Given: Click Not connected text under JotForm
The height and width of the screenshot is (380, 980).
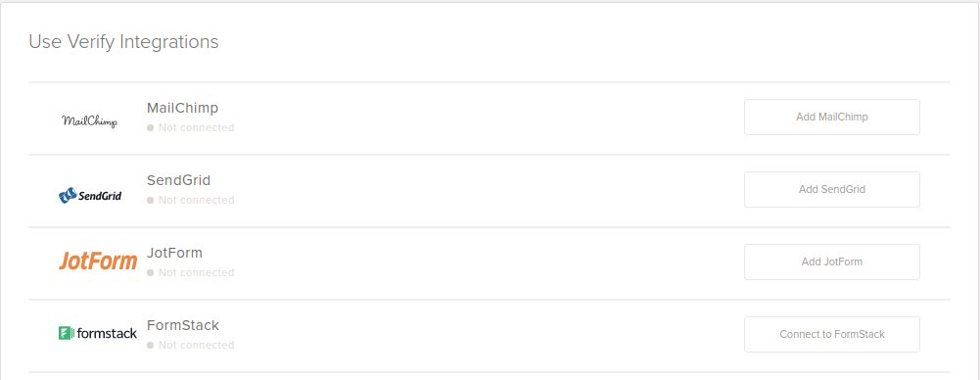Looking at the screenshot, I should click(x=196, y=272).
